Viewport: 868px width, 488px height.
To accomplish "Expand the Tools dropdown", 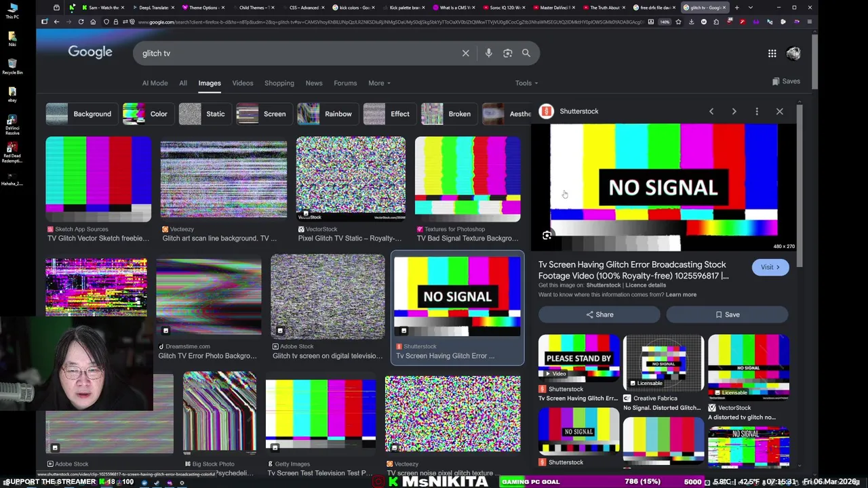I will (526, 83).
